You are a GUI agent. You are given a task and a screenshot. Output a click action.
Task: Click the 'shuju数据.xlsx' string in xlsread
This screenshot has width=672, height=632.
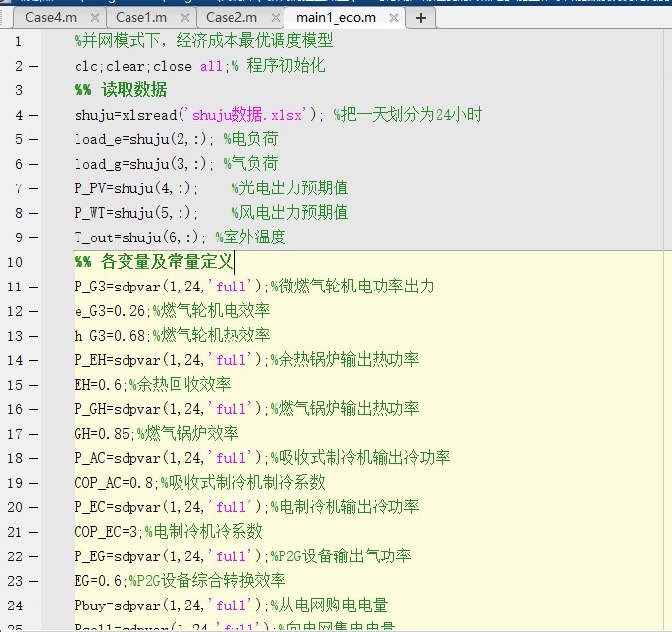tap(246, 115)
